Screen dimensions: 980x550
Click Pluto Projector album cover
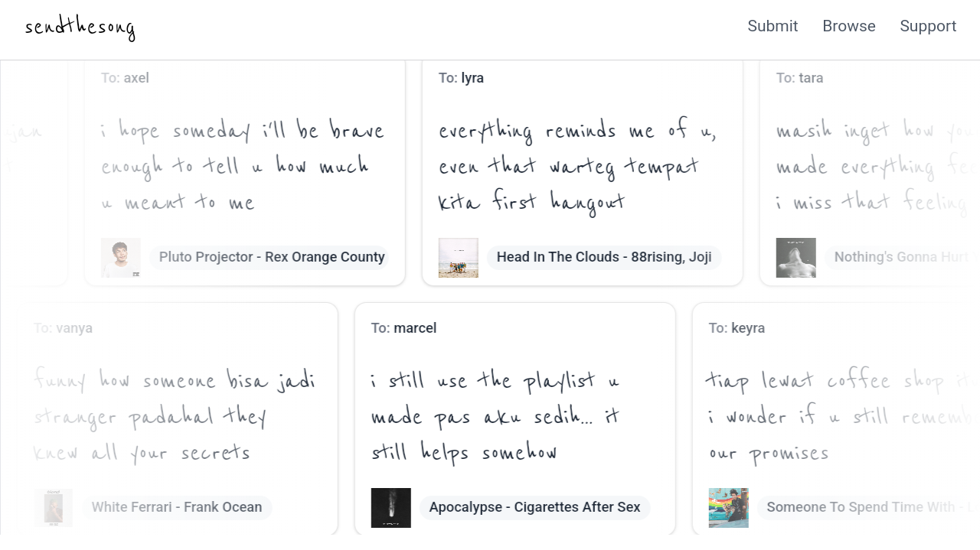coord(121,258)
